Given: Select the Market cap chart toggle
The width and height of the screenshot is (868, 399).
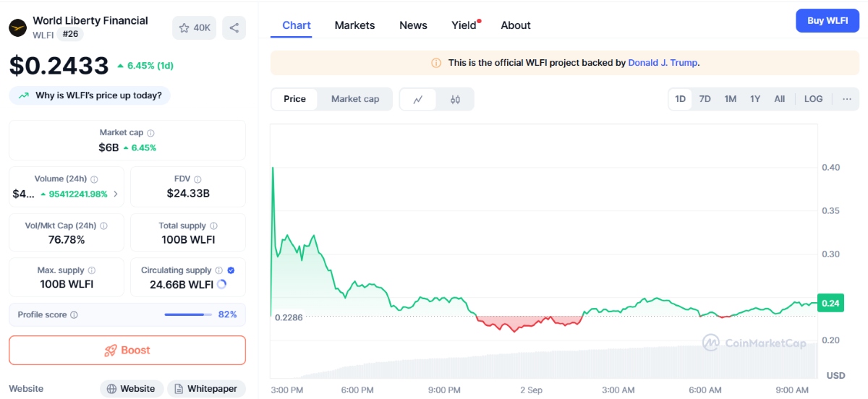Looking at the screenshot, I should (x=355, y=99).
